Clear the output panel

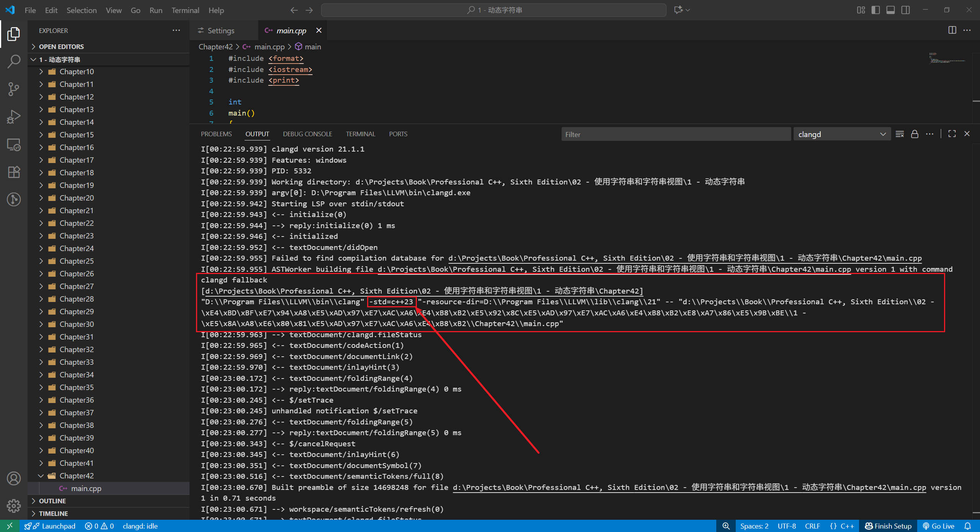[x=900, y=134]
